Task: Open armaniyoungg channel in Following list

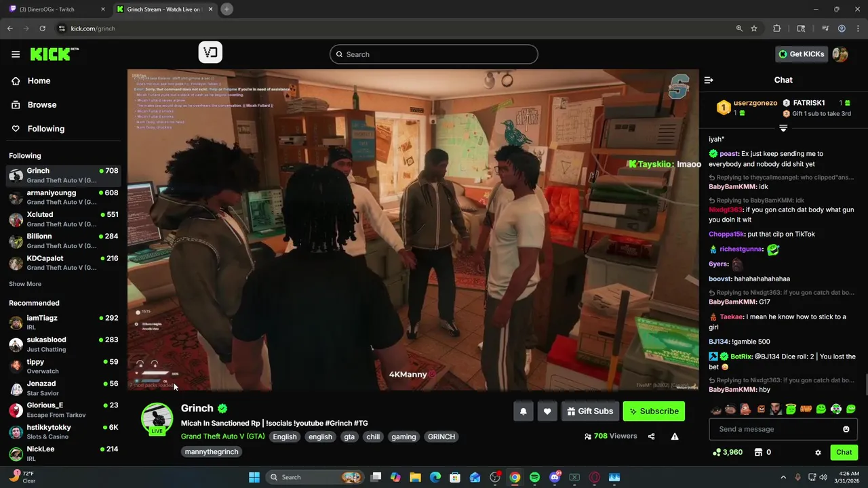Action: pos(64,197)
